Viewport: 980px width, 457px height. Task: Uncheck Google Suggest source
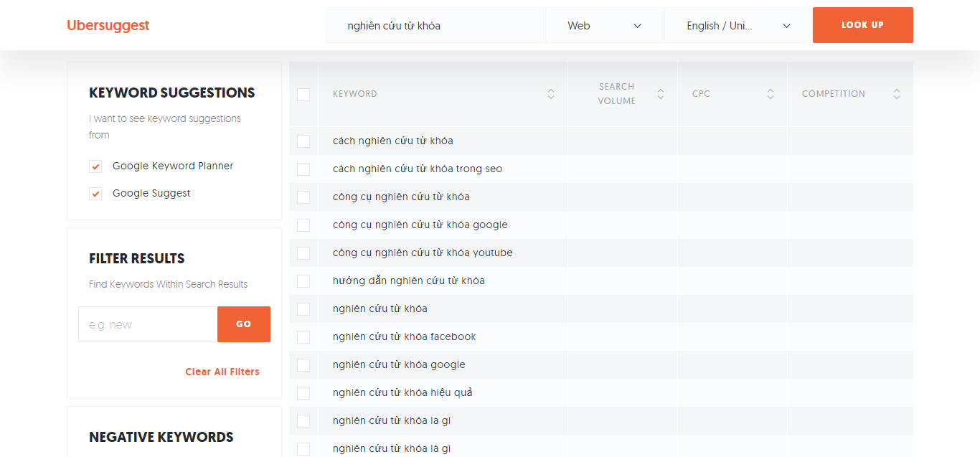[x=95, y=194]
